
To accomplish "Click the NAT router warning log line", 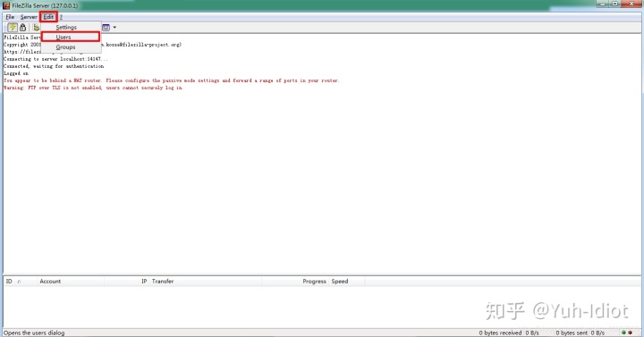I will (x=171, y=80).
